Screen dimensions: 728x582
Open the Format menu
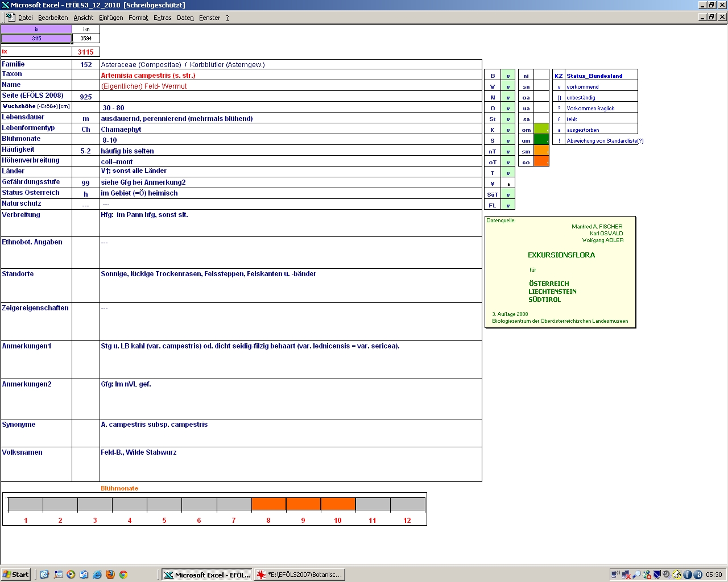point(138,18)
